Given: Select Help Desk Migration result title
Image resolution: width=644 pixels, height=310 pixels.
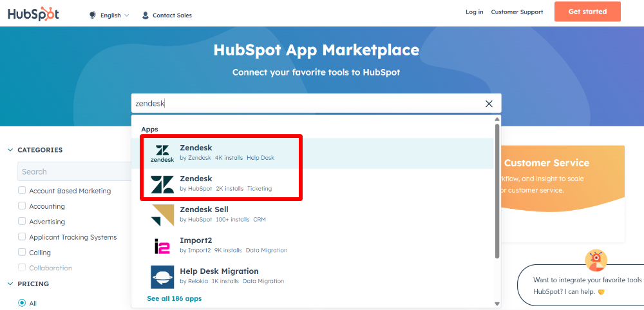Looking at the screenshot, I should click(220, 271).
